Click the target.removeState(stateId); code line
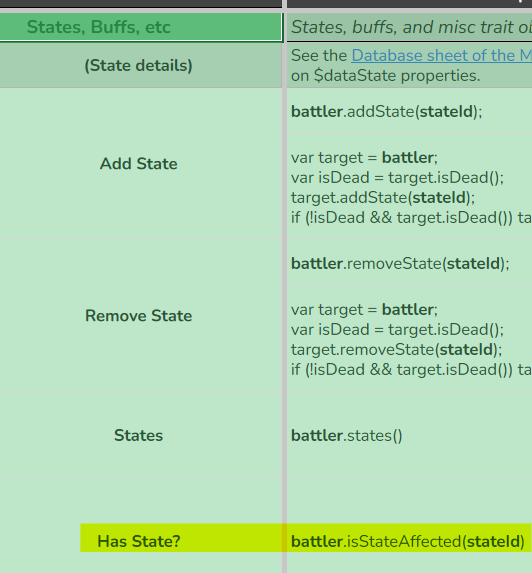The width and height of the screenshot is (532, 573). coord(396,350)
